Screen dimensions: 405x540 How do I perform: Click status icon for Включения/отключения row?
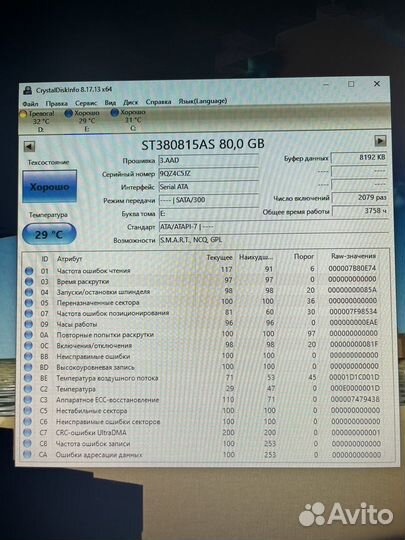click(x=28, y=345)
